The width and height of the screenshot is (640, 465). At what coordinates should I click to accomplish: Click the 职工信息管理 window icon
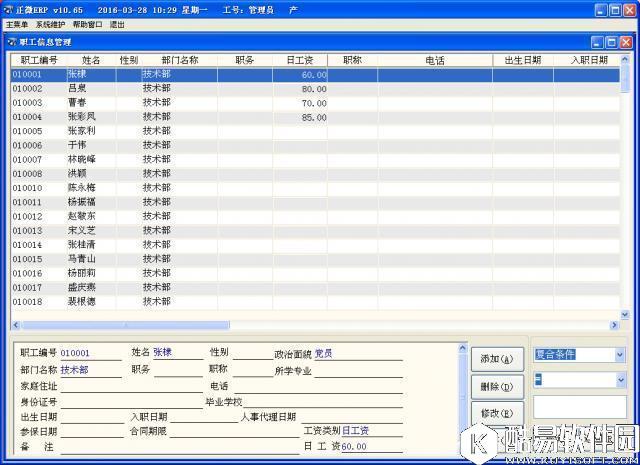(x=12, y=42)
